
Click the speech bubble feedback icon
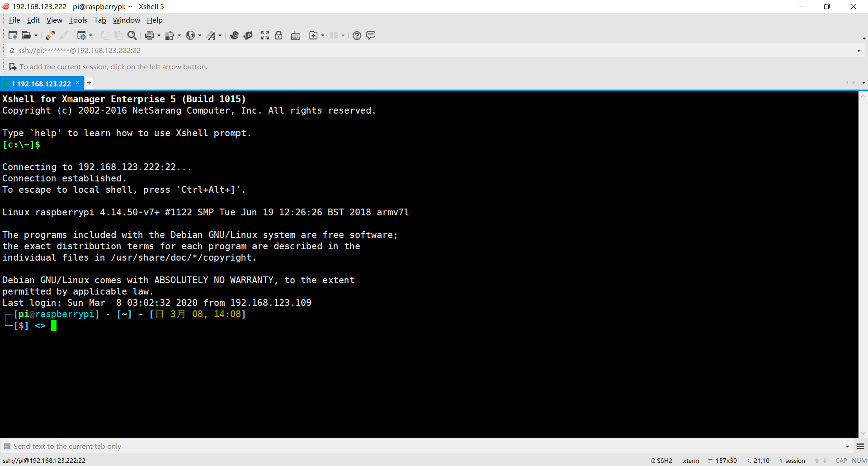pos(371,35)
